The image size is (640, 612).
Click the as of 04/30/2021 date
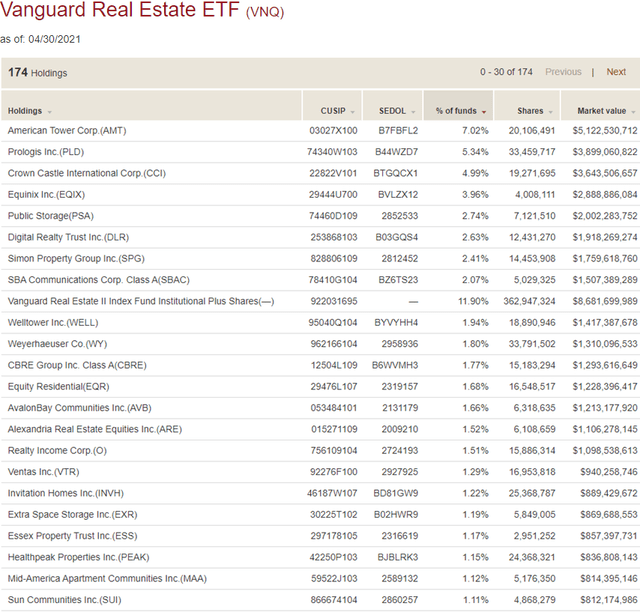click(x=40, y=40)
